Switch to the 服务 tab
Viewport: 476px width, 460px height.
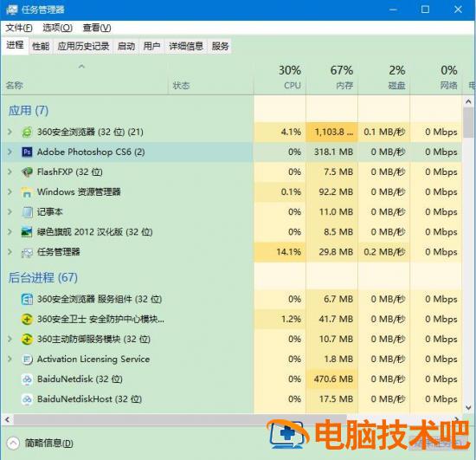tap(220, 47)
